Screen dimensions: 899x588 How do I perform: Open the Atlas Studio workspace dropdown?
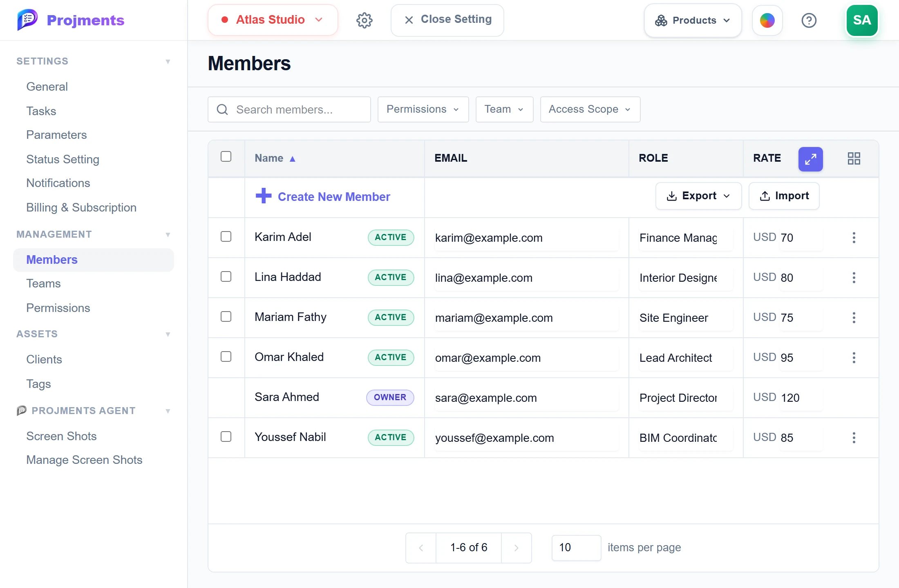(x=273, y=20)
